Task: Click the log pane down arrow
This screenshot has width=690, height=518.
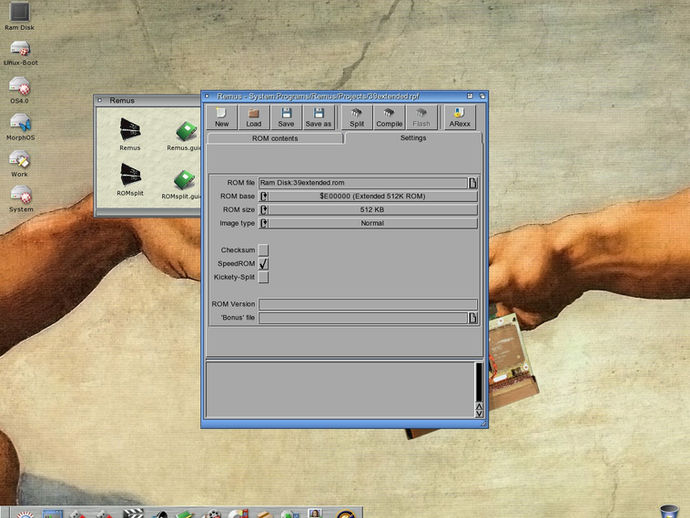Action: tap(479, 414)
